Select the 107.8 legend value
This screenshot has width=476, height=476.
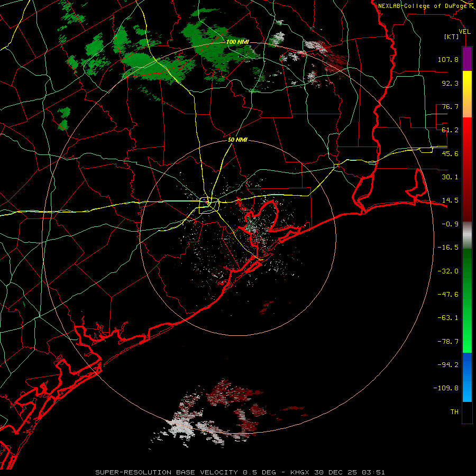pos(448,59)
